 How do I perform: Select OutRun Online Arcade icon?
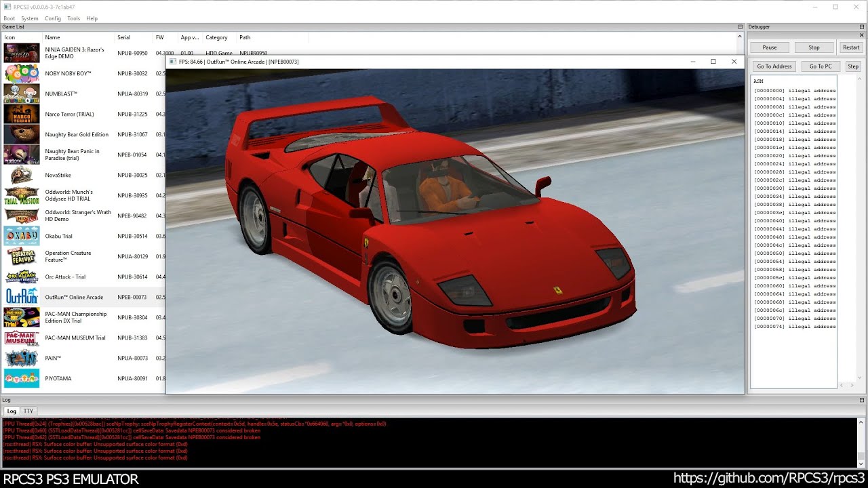tap(22, 297)
